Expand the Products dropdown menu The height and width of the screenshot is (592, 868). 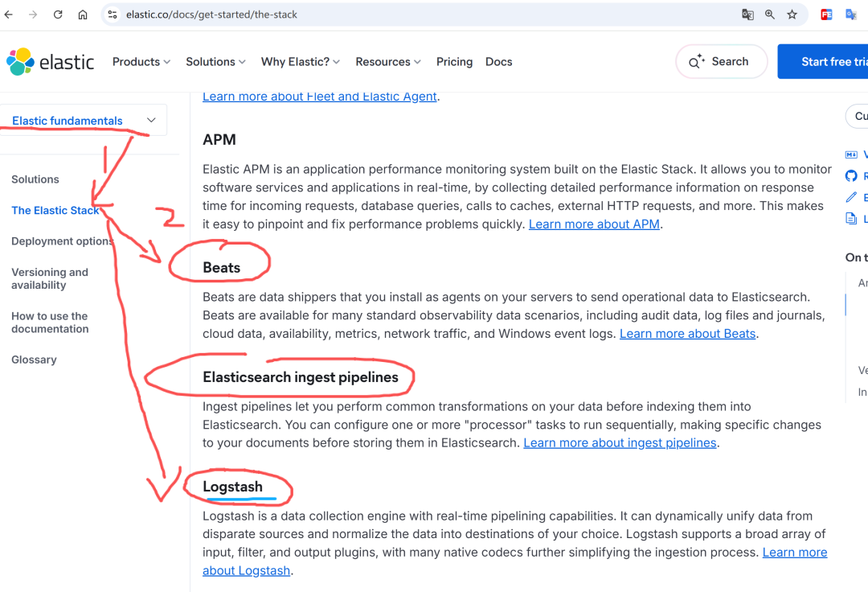141,61
